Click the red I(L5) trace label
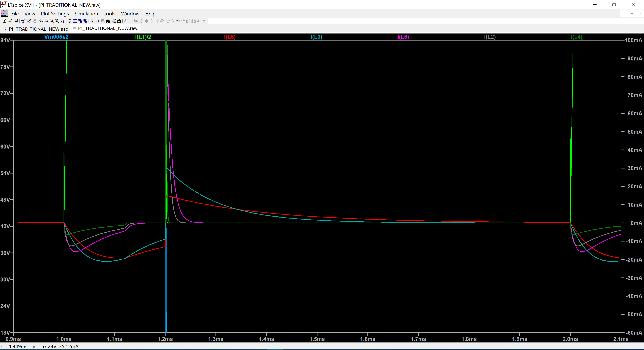Image resolution: width=644 pixels, height=350 pixels. click(230, 37)
